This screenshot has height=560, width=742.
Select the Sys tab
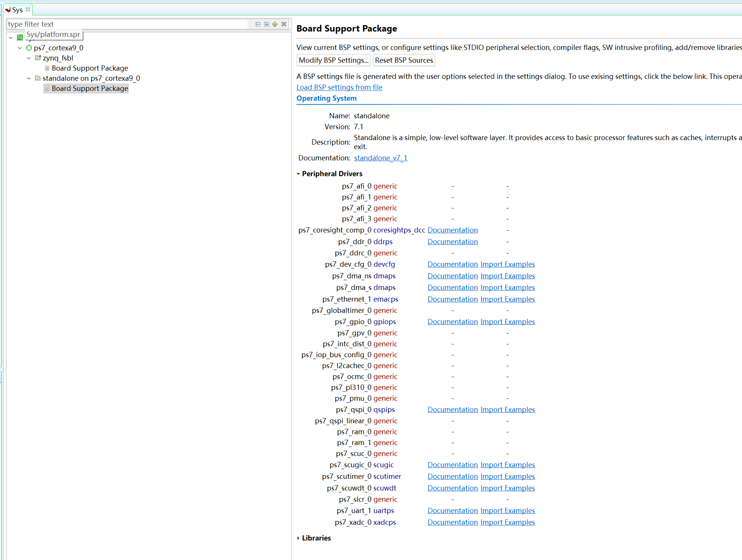click(x=17, y=10)
